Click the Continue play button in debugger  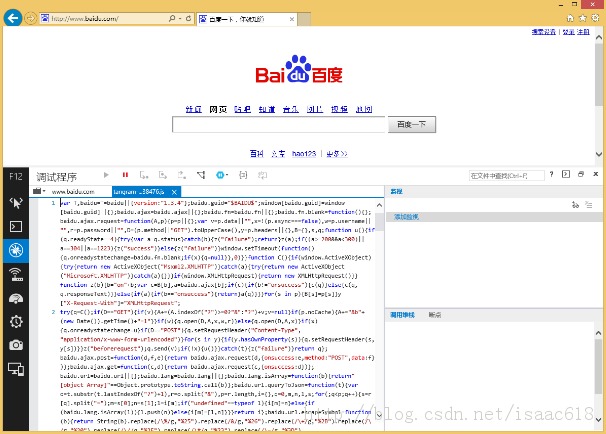[106, 175]
